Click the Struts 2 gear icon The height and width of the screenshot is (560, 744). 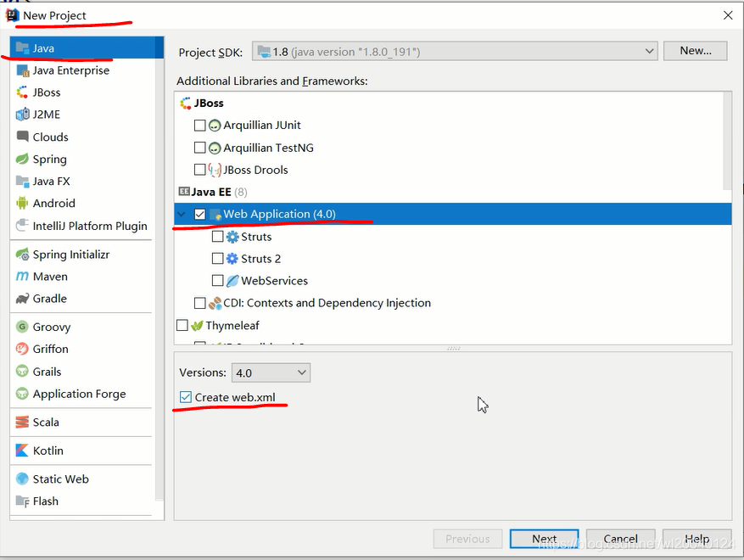pyautogui.click(x=232, y=259)
